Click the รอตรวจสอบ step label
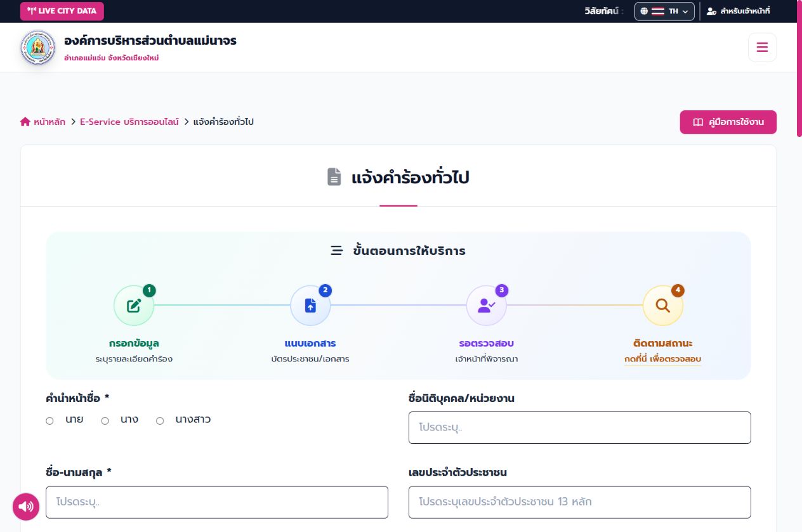Screen dimensions: 802x532 point(487,343)
